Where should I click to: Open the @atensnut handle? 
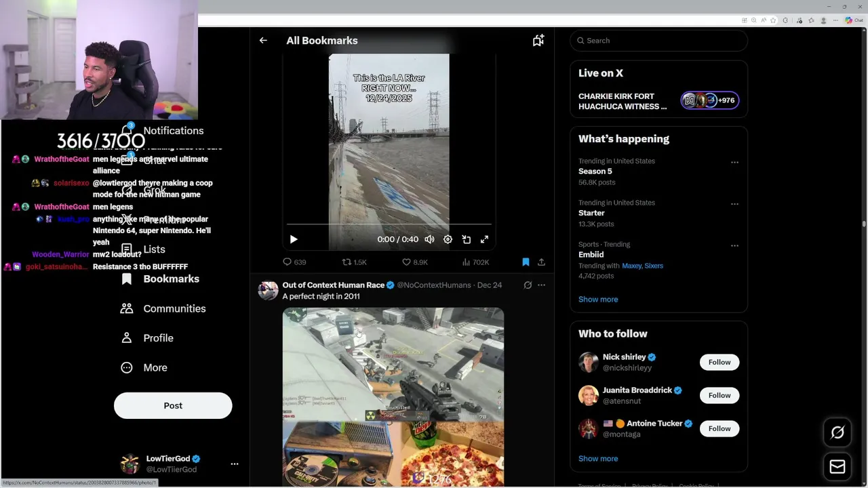621,401
